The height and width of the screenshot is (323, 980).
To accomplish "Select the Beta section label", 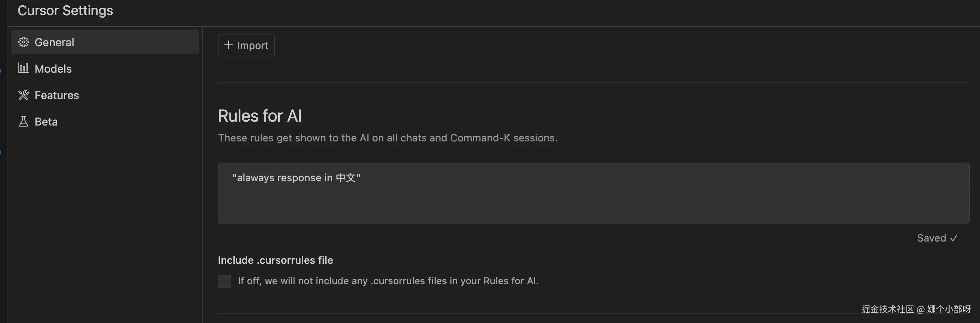I will 46,122.
